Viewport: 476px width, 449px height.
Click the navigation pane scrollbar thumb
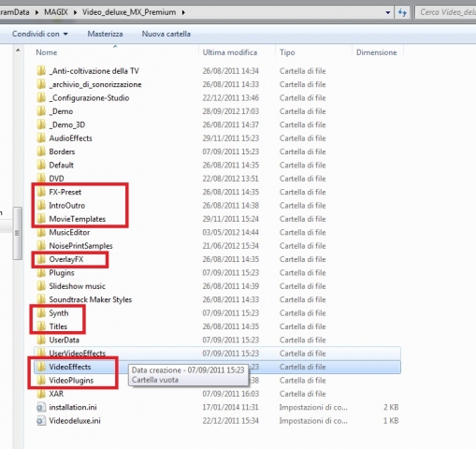[x=18, y=233]
